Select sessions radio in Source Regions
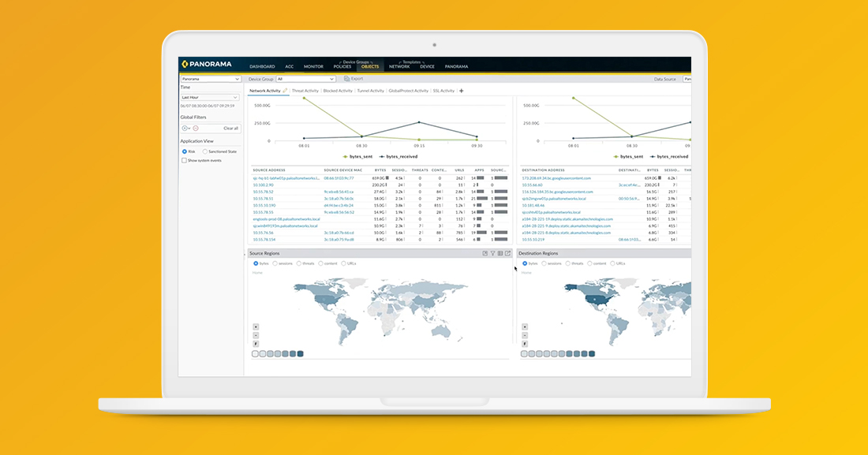 point(275,263)
